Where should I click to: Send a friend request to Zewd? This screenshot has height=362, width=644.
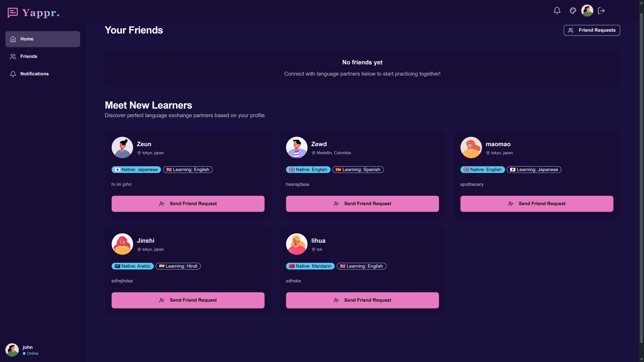pyautogui.click(x=362, y=203)
